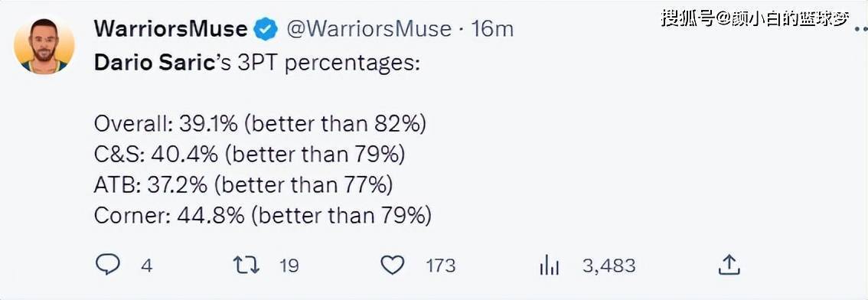Click the blue verified badge
Viewport: 868px width, 300px height.
266,28
